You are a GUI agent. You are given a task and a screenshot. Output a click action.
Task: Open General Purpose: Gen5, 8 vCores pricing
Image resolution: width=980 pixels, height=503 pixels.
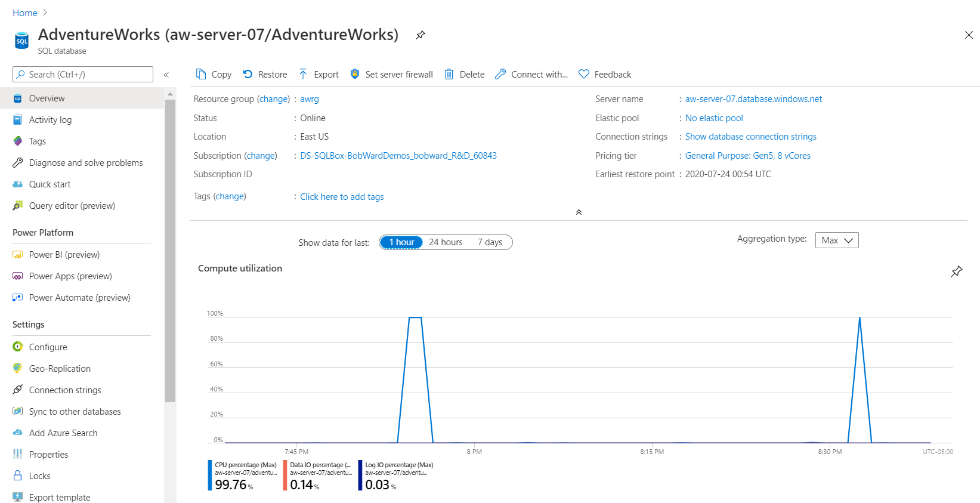[748, 156]
